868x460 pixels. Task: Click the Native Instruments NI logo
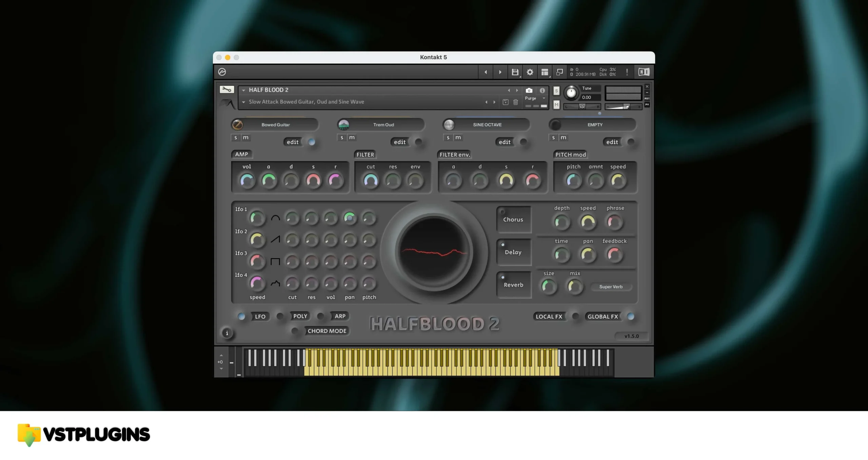(x=644, y=72)
